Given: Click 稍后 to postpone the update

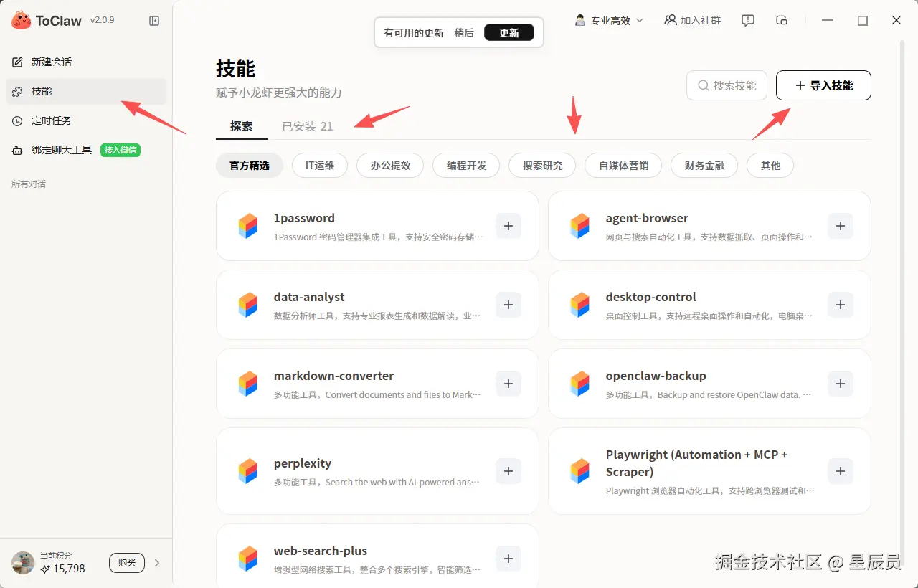Looking at the screenshot, I should tap(464, 33).
